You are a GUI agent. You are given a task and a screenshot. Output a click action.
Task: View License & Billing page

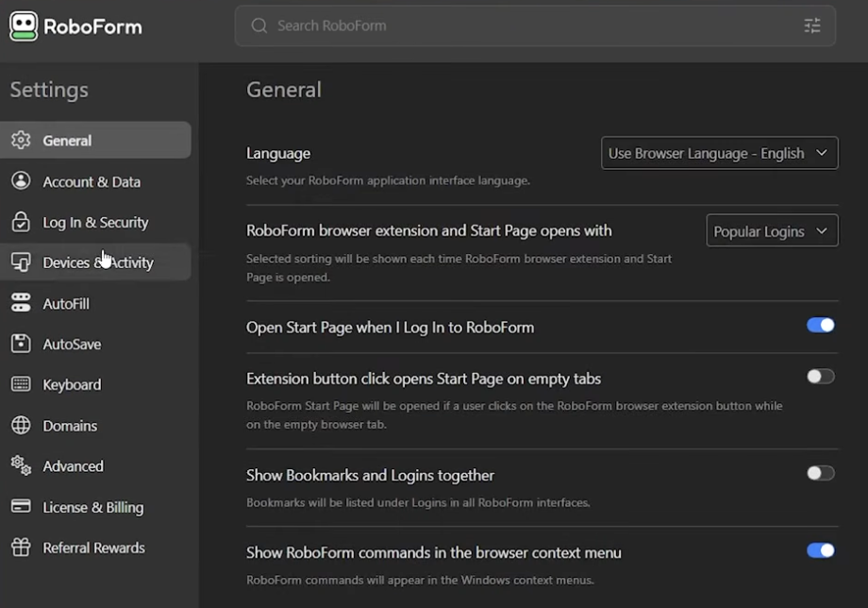tap(95, 507)
